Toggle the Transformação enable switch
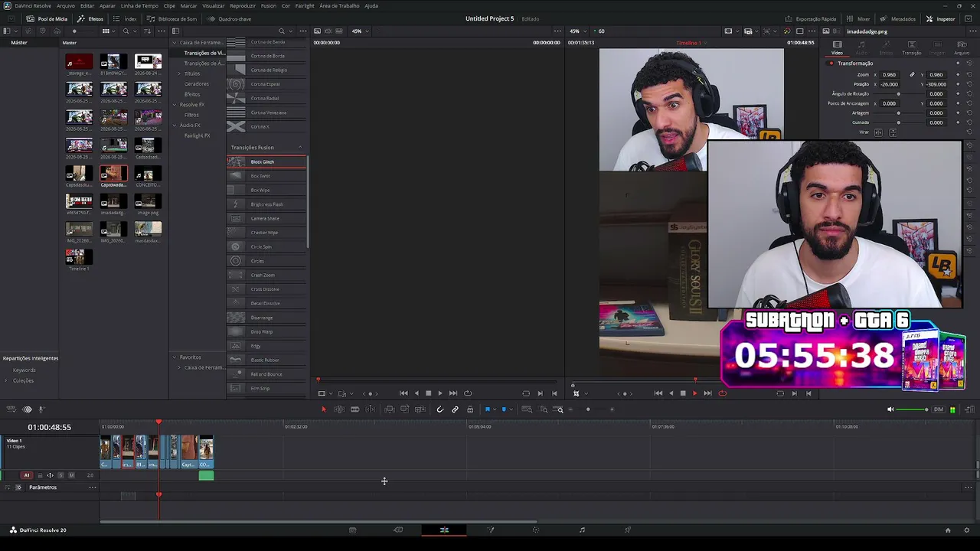 (831, 63)
